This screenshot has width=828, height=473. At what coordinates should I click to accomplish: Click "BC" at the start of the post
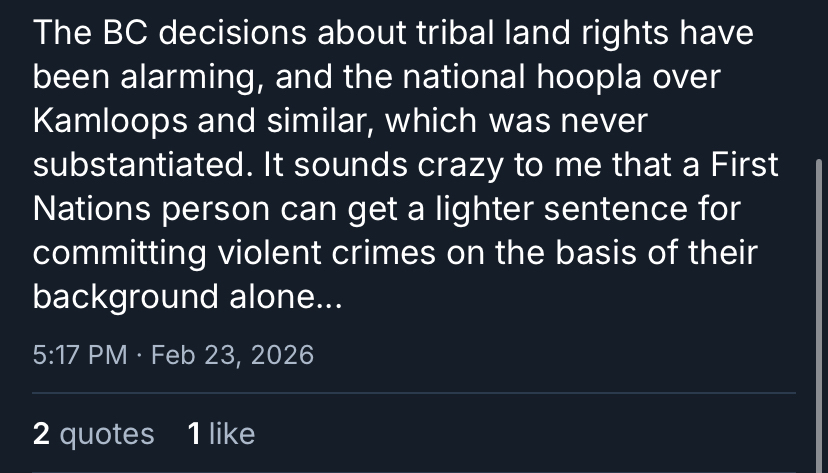pyautogui.click(x=126, y=34)
